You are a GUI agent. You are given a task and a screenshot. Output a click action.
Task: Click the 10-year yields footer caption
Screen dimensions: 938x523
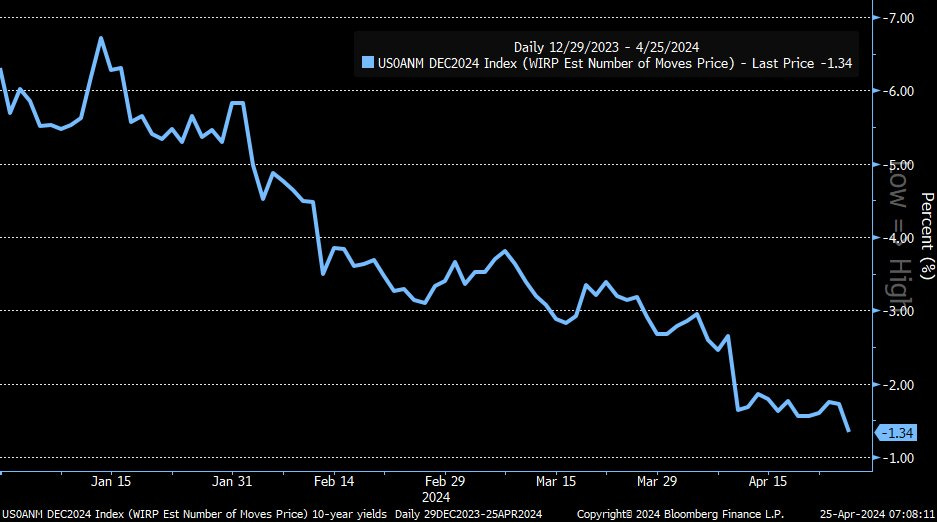[348, 513]
